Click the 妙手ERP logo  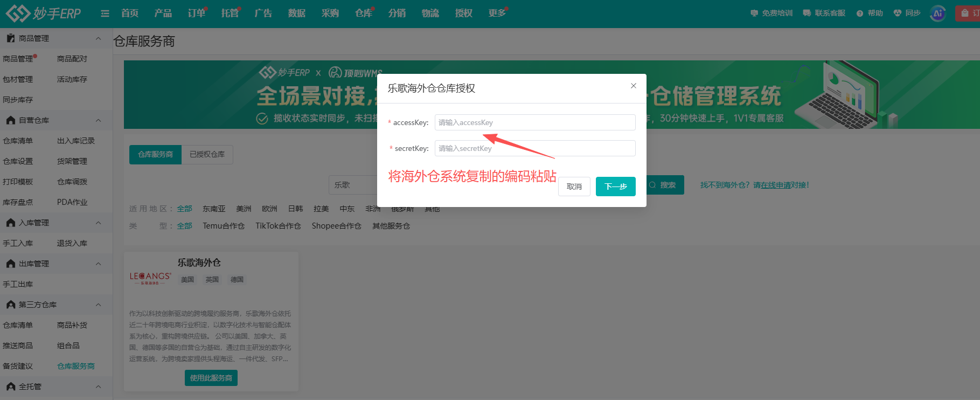(x=43, y=13)
